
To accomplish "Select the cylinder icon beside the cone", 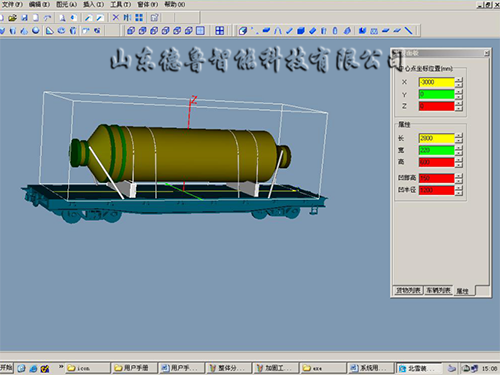I will 13,31.
